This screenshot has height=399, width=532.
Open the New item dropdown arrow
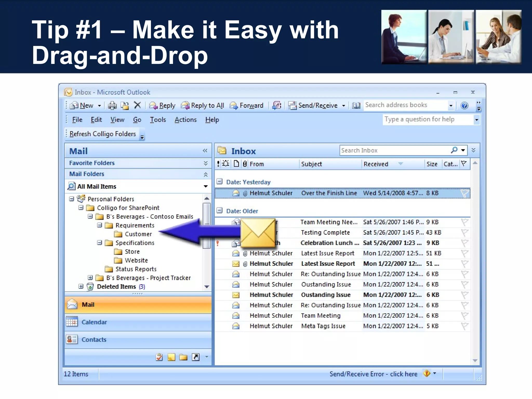[99, 106]
